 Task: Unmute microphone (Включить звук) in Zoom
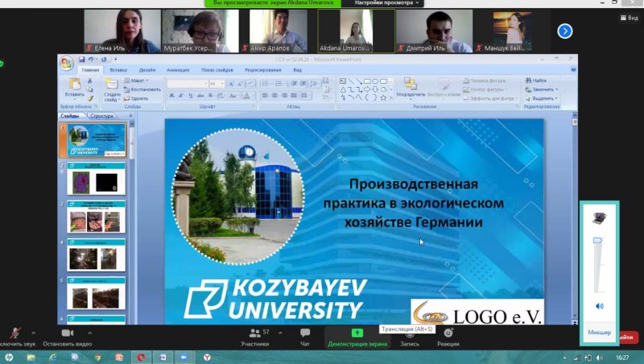[16, 337]
